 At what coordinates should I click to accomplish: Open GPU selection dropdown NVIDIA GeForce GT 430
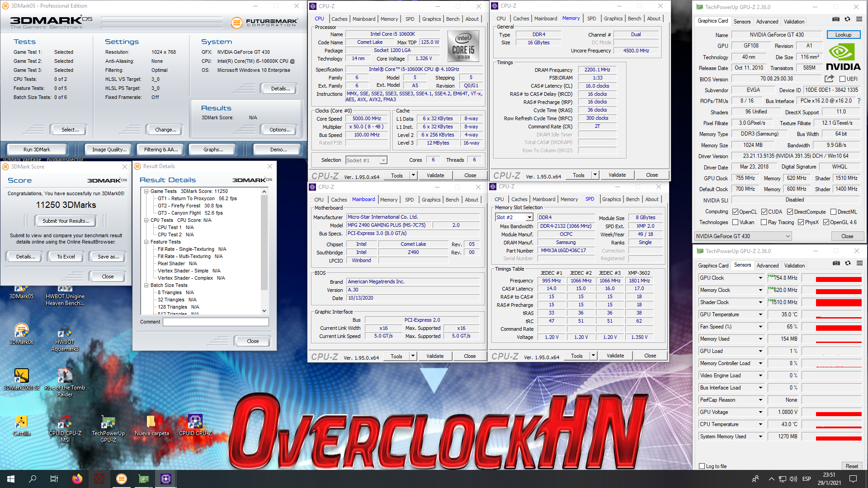(743, 236)
